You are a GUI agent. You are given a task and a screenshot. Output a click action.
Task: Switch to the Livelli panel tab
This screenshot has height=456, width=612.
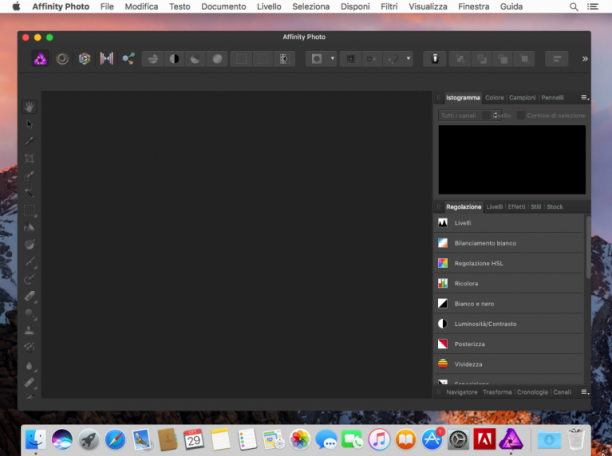coord(494,207)
